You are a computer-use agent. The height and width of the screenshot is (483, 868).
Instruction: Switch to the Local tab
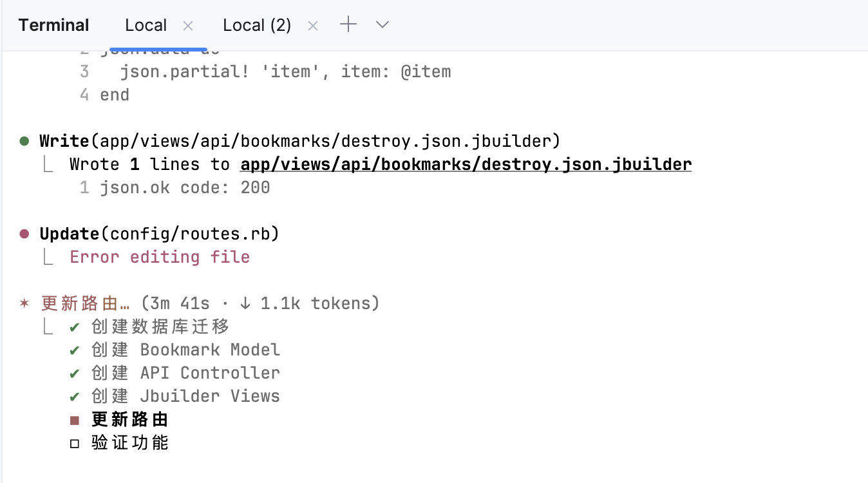146,26
